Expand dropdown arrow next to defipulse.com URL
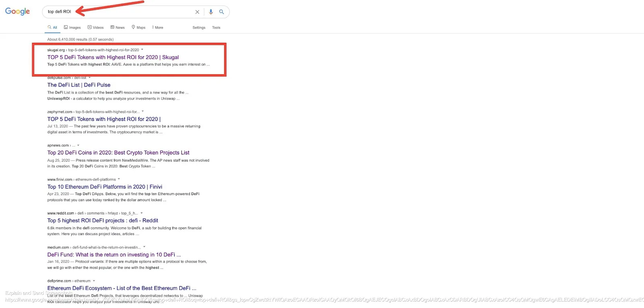This screenshot has width=644, height=308. click(90, 77)
